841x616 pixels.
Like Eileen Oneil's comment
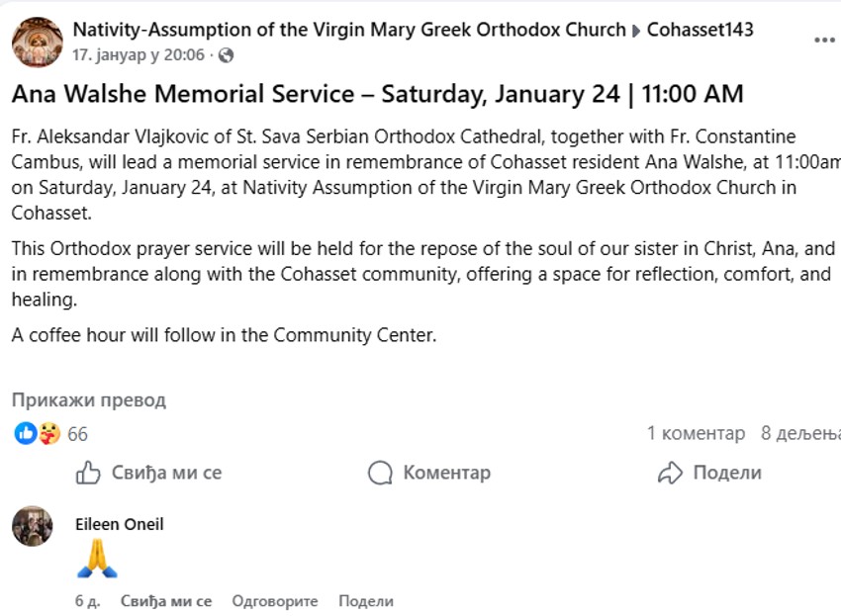(x=166, y=600)
